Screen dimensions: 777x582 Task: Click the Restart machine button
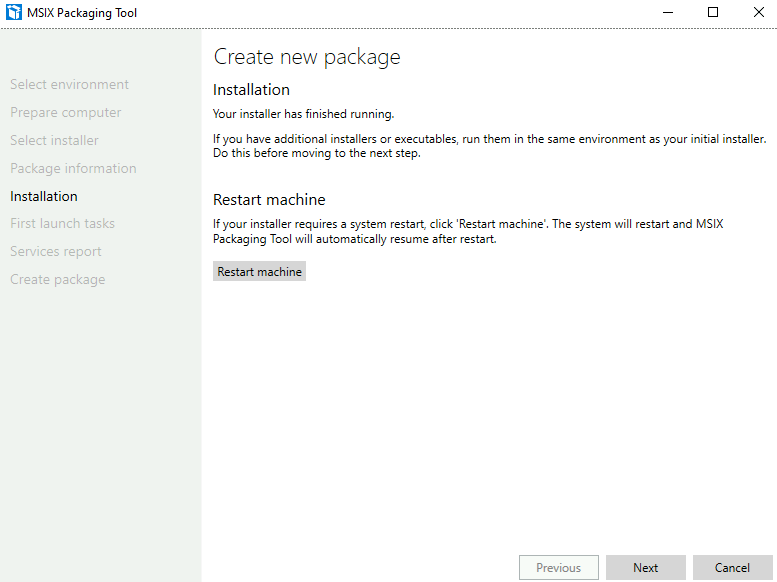click(x=259, y=272)
